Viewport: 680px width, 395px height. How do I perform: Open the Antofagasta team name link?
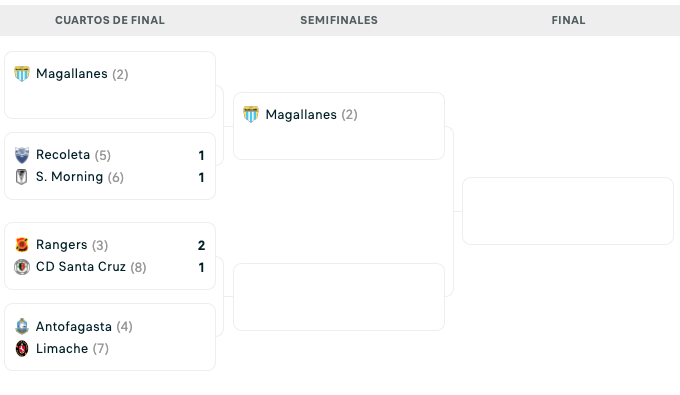tap(74, 326)
